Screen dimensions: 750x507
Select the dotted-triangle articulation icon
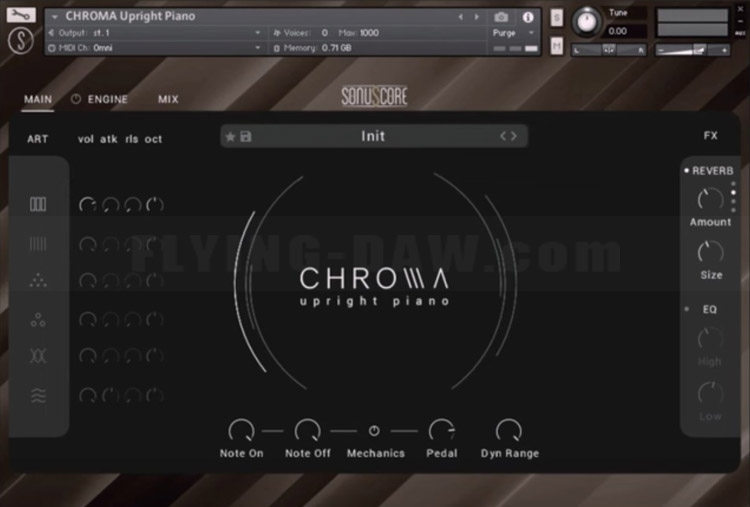coord(38,280)
